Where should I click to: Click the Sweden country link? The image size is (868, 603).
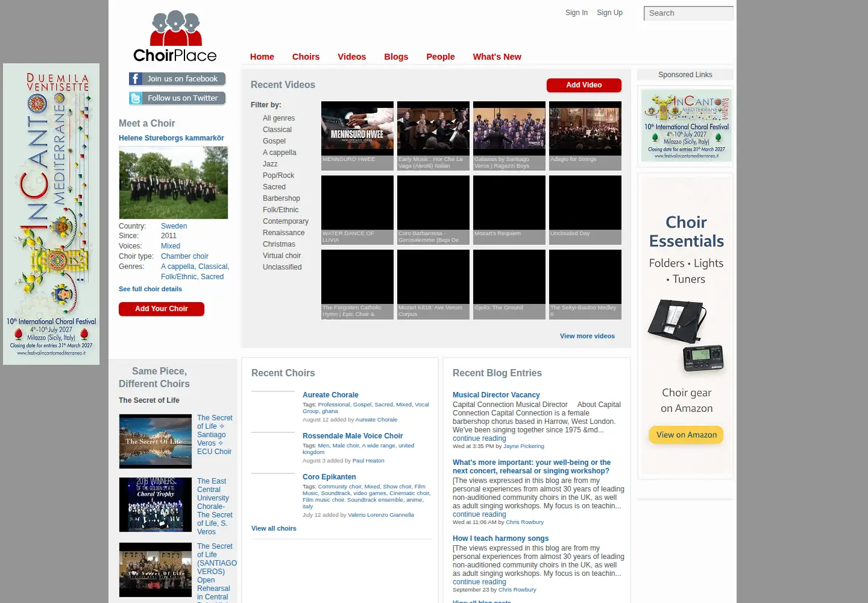click(174, 226)
